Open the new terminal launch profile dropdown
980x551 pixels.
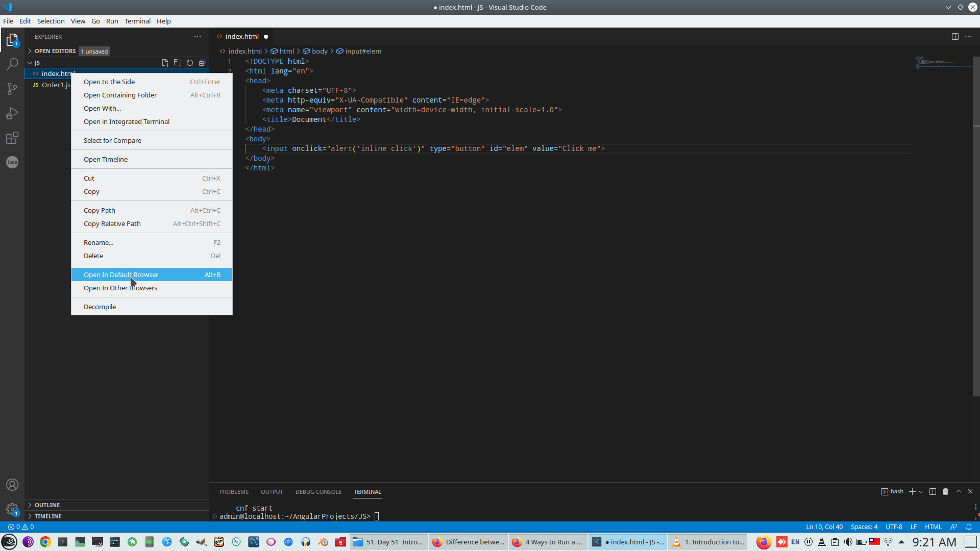point(921,492)
